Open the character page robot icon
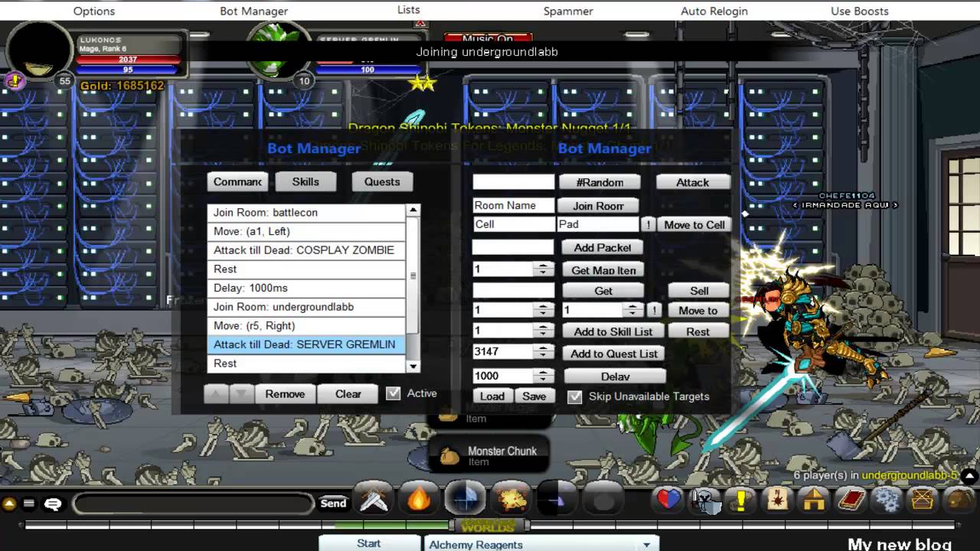The width and height of the screenshot is (980, 551). pyautogui.click(x=704, y=500)
